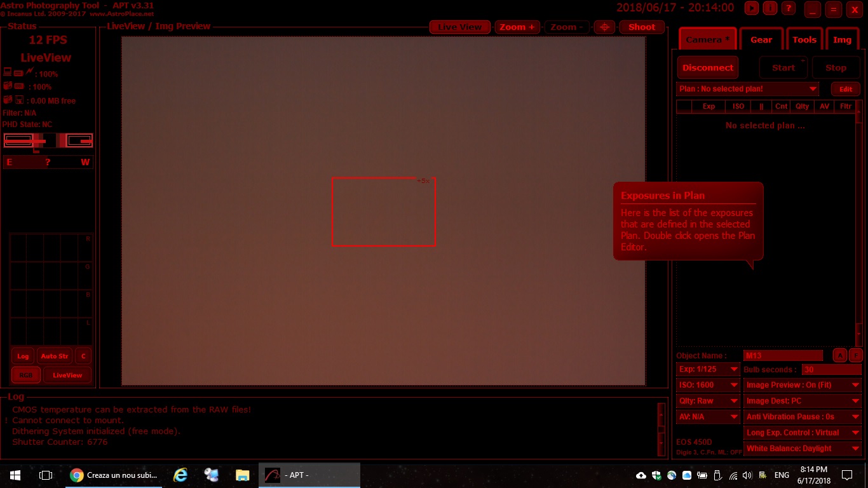Click the 'Shutter Counter: 6776' log line
The height and width of the screenshot is (488, 868).
[x=60, y=442]
